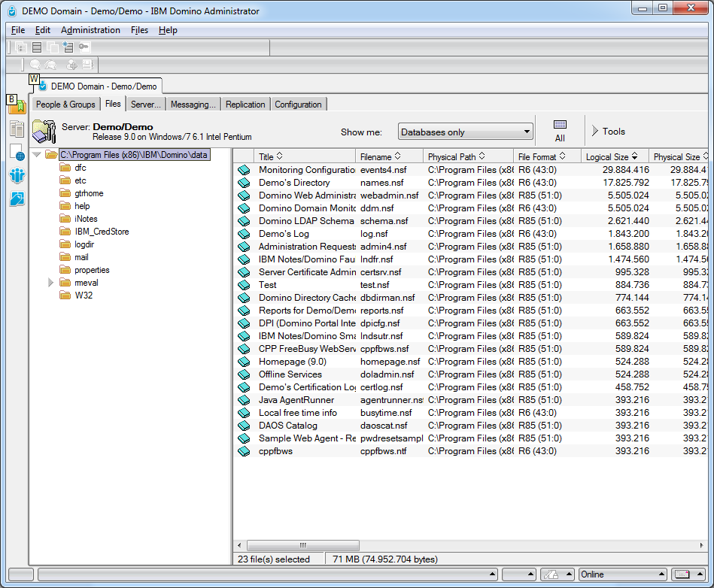The height and width of the screenshot is (588, 714).
Task: Click the people directory icon in sidebar
Action: click(x=17, y=176)
